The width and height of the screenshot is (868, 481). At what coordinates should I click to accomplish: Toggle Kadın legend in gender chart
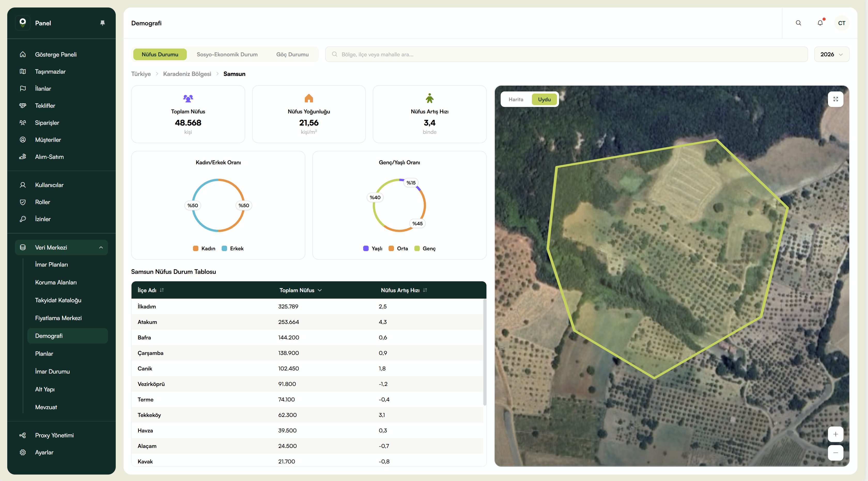coord(204,248)
